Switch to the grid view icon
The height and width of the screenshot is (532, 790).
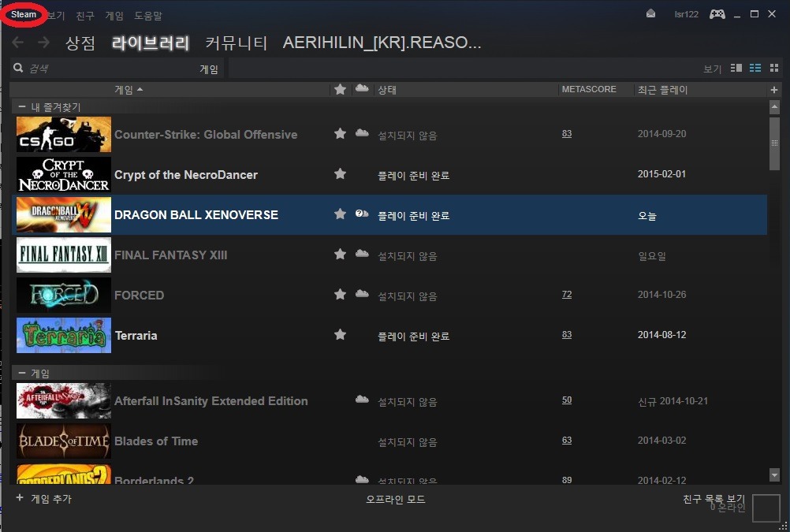pyautogui.click(x=774, y=69)
